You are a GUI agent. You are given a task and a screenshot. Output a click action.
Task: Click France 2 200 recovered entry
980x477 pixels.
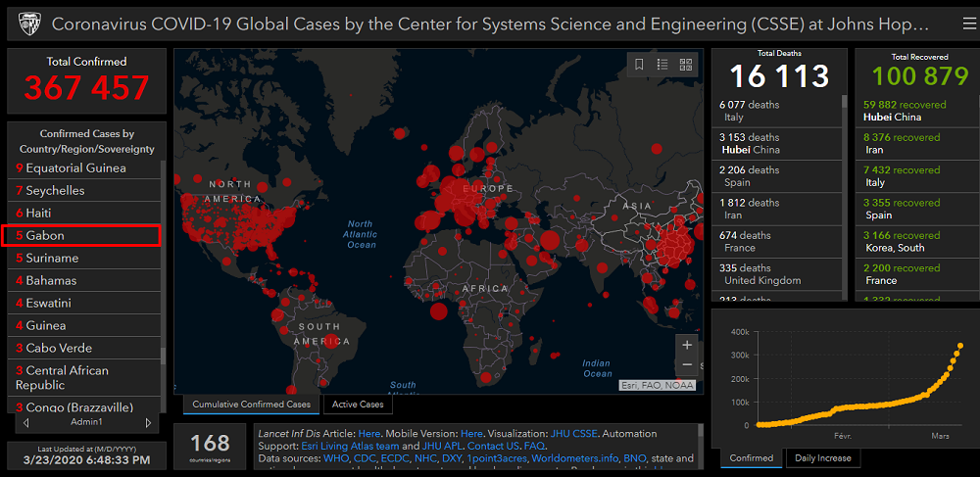[917, 274]
